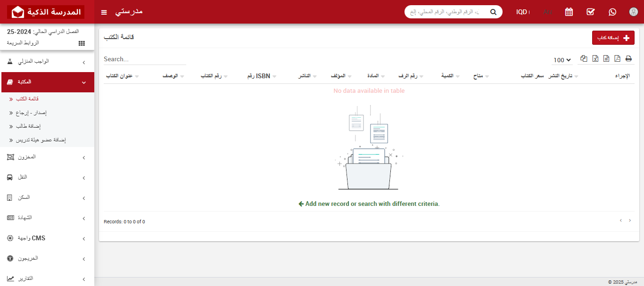Copy the table data to clipboard
This screenshot has width=644, height=286.
[x=584, y=59]
